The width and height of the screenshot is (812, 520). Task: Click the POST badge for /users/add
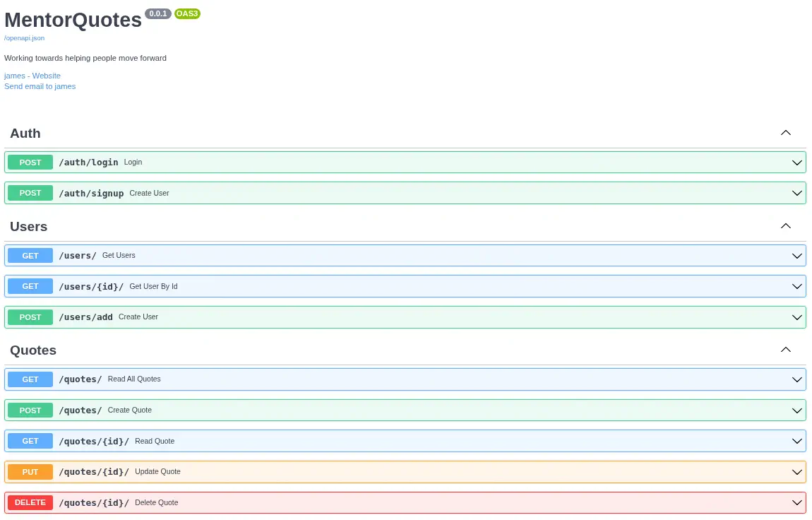(x=30, y=317)
